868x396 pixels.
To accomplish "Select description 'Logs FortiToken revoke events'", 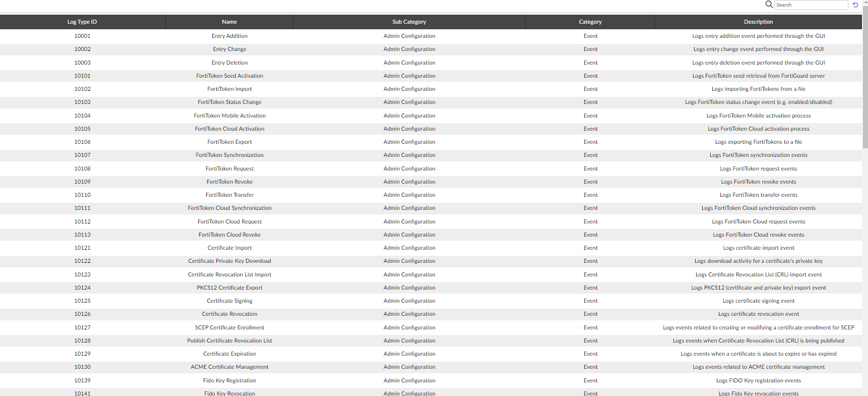I will tap(758, 182).
